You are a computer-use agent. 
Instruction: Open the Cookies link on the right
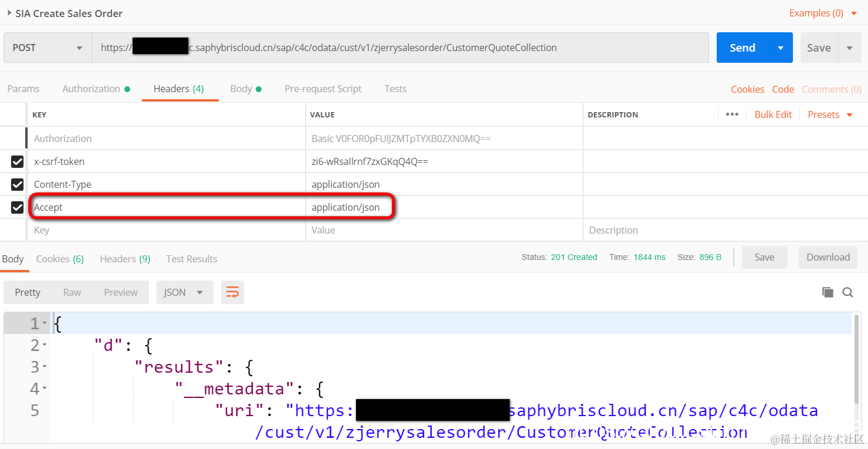click(747, 89)
